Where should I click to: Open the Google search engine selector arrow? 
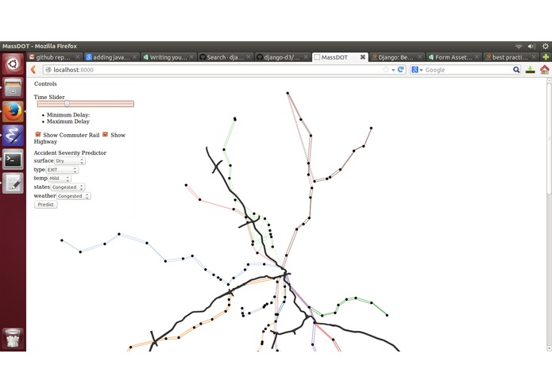point(421,70)
